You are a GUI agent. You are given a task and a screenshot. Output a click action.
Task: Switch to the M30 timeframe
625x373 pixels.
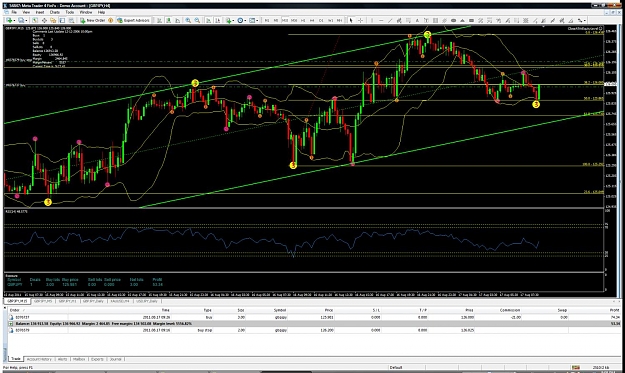point(294,20)
